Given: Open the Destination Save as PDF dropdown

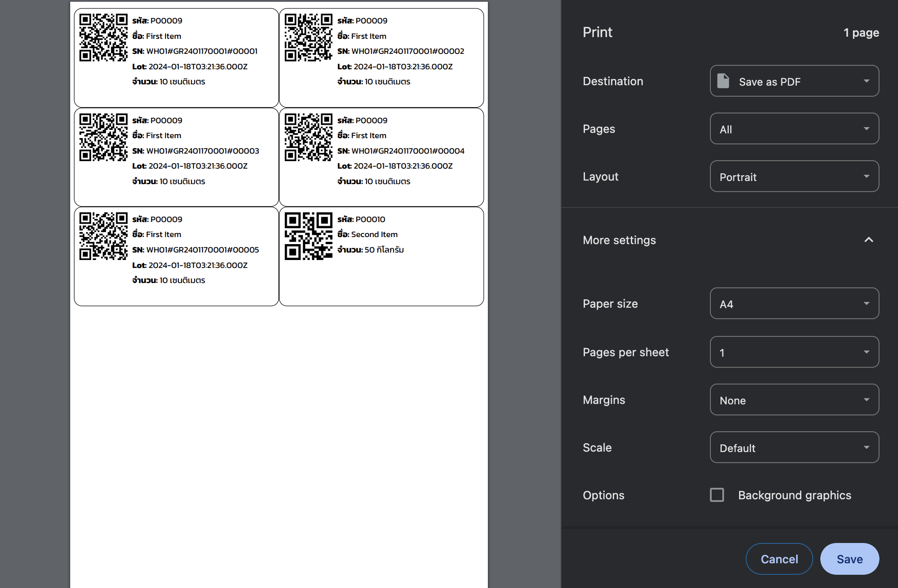Looking at the screenshot, I should (x=794, y=81).
